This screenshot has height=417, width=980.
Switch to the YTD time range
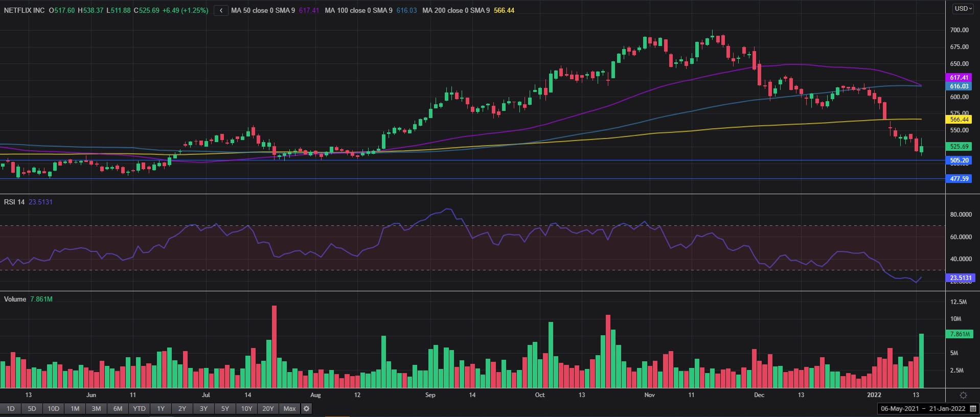click(x=139, y=408)
